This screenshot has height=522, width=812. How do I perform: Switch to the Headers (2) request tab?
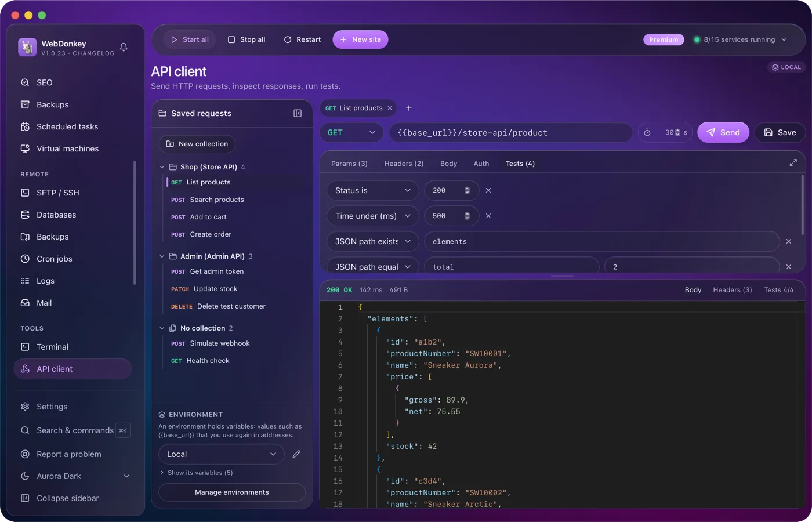point(404,164)
